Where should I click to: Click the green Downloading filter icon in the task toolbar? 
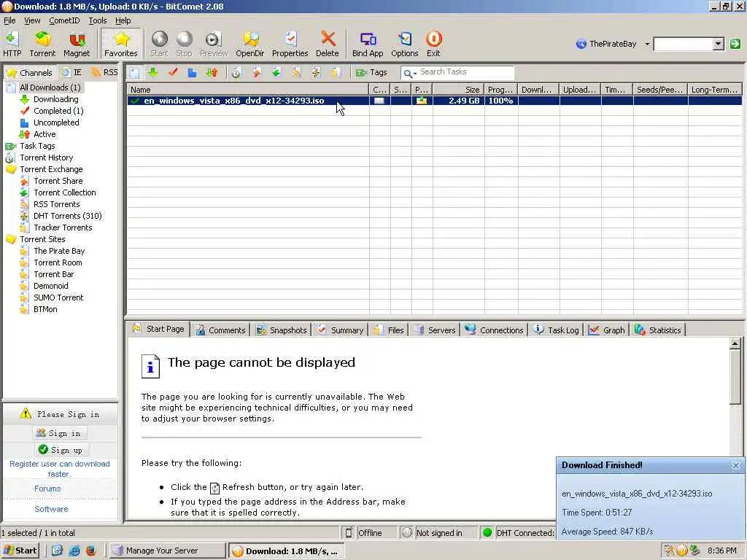(153, 72)
